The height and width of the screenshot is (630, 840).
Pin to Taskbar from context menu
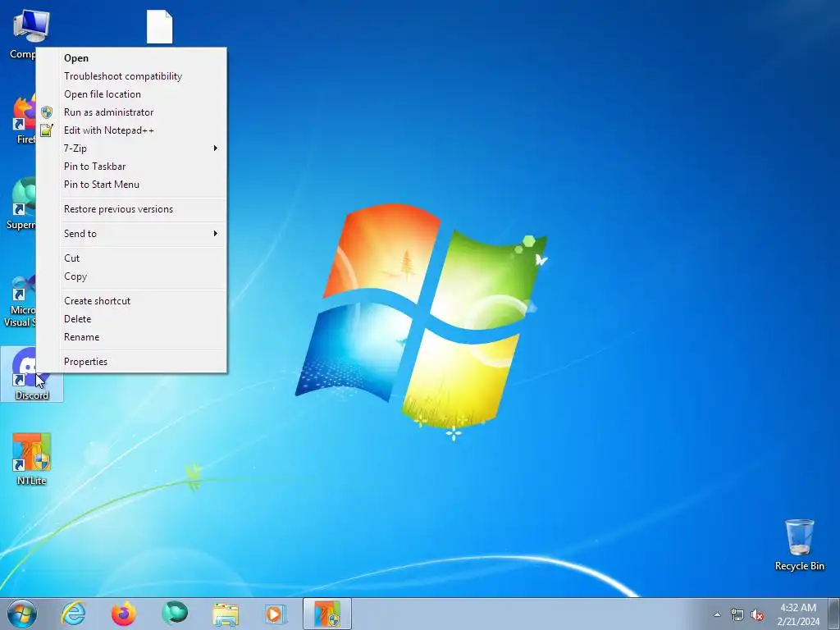[131, 166]
